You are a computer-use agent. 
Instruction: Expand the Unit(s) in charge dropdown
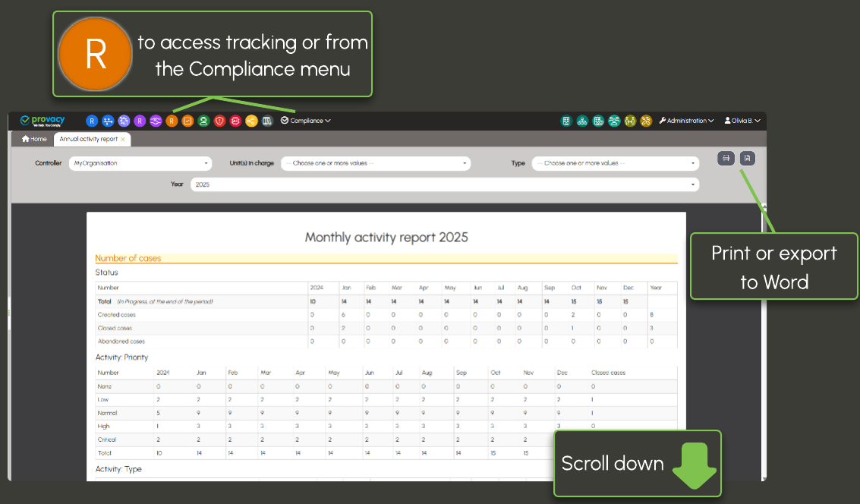(376, 163)
